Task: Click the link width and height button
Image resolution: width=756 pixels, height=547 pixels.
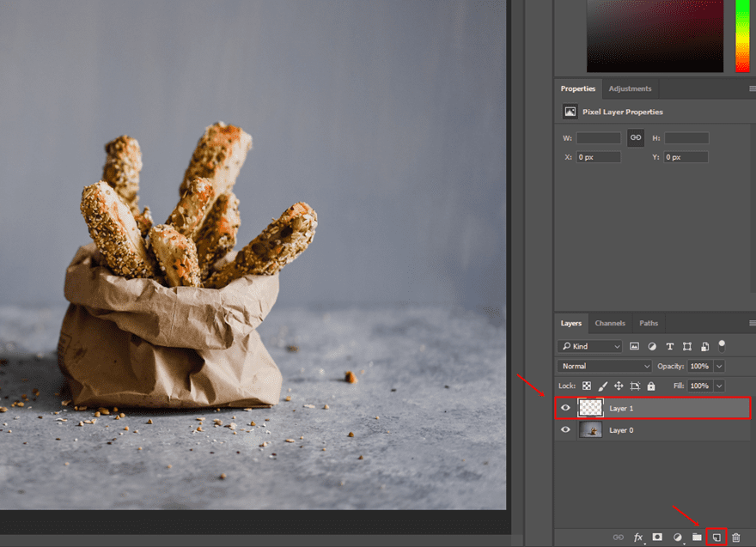Action: (636, 137)
